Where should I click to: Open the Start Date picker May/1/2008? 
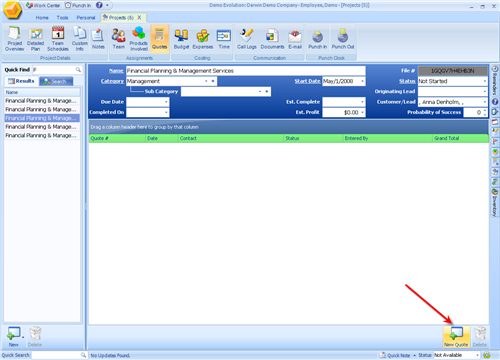(362, 81)
